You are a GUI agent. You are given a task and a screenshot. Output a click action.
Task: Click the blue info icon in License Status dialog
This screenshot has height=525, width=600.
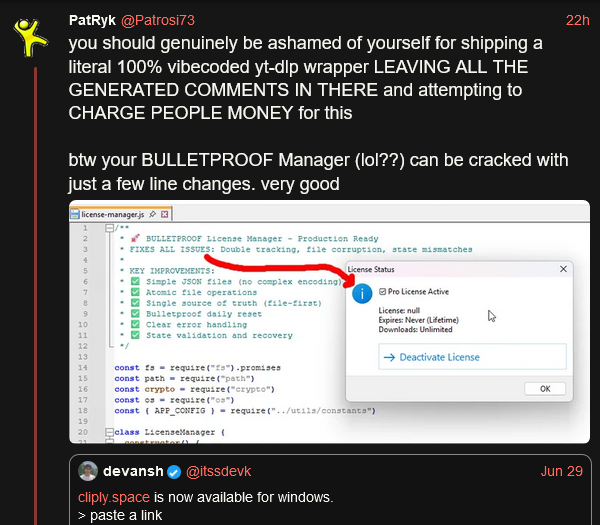pos(362,292)
